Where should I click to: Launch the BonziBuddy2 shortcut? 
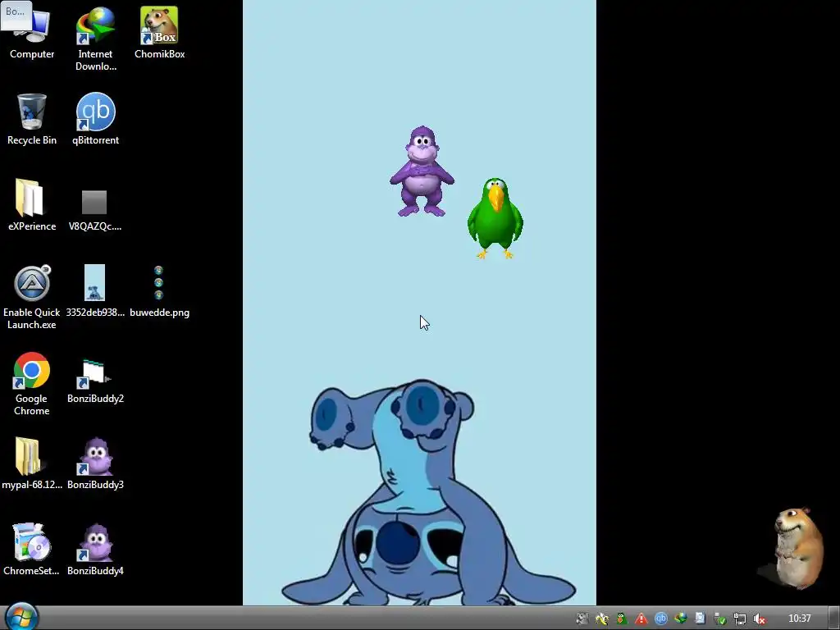point(95,381)
